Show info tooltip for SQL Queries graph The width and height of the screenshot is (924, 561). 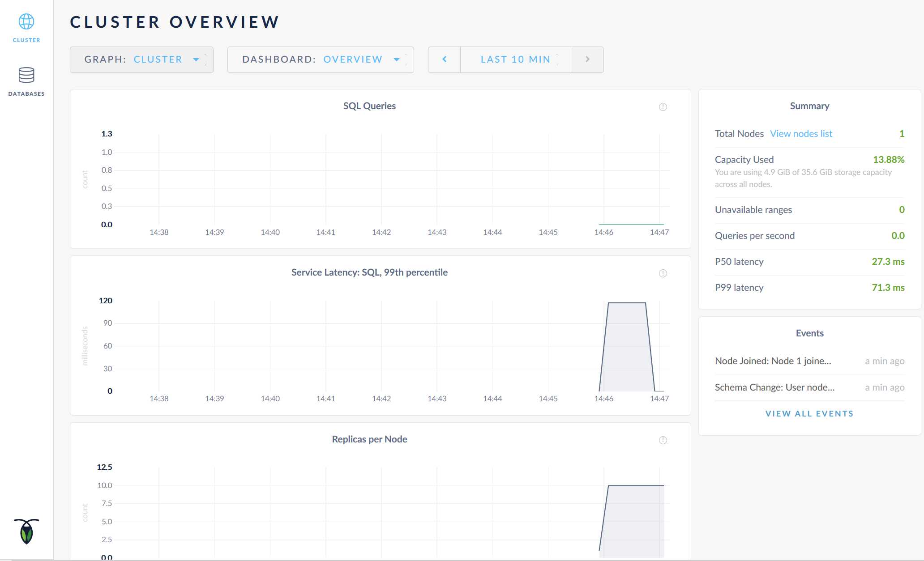[663, 106]
